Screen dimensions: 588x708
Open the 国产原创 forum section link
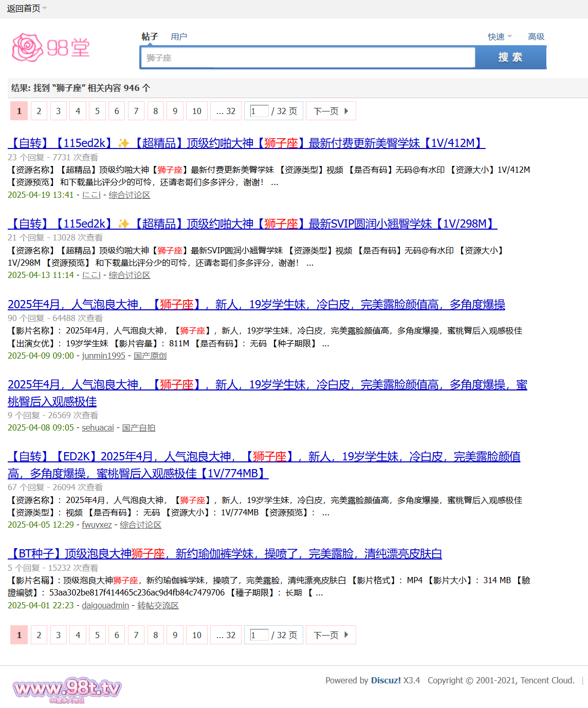coord(150,356)
